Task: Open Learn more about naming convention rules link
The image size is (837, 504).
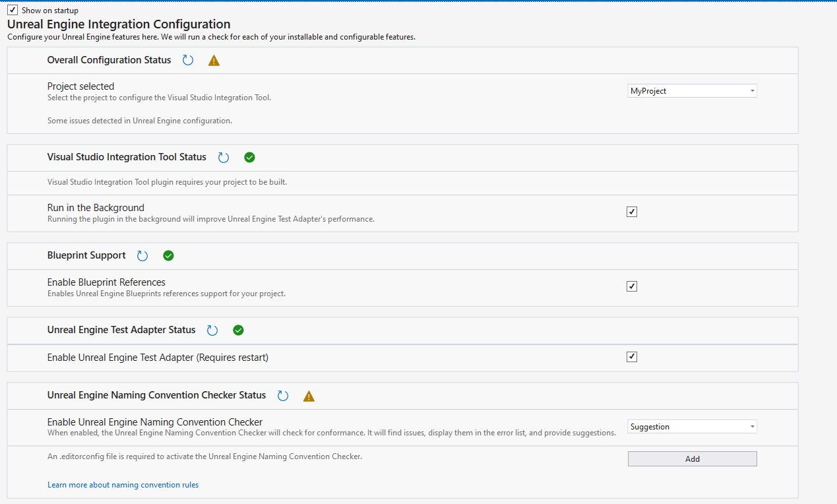Action: (x=123, y=485)
